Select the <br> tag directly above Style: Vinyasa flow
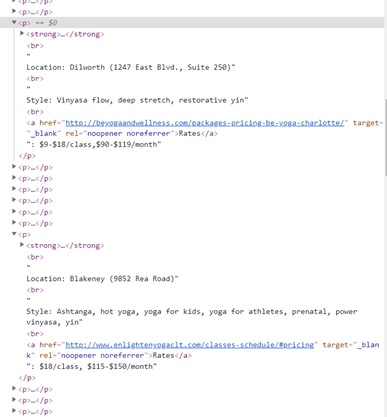 tap(35, 79)
